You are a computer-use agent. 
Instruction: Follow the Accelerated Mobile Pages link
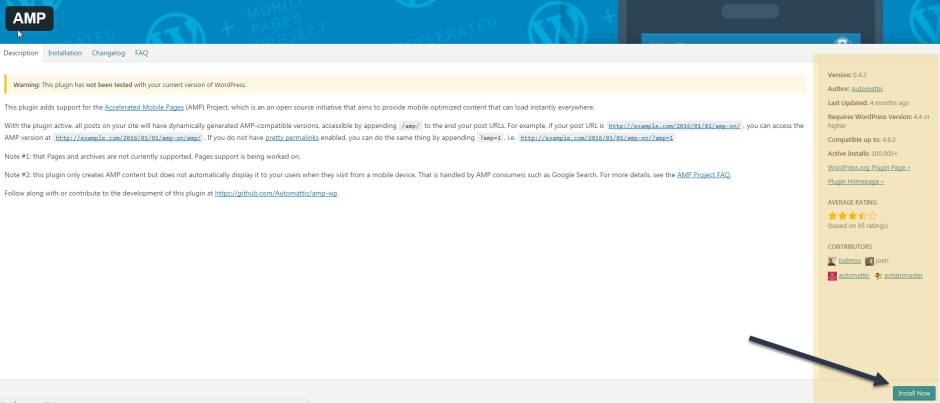tap(144, 107)
